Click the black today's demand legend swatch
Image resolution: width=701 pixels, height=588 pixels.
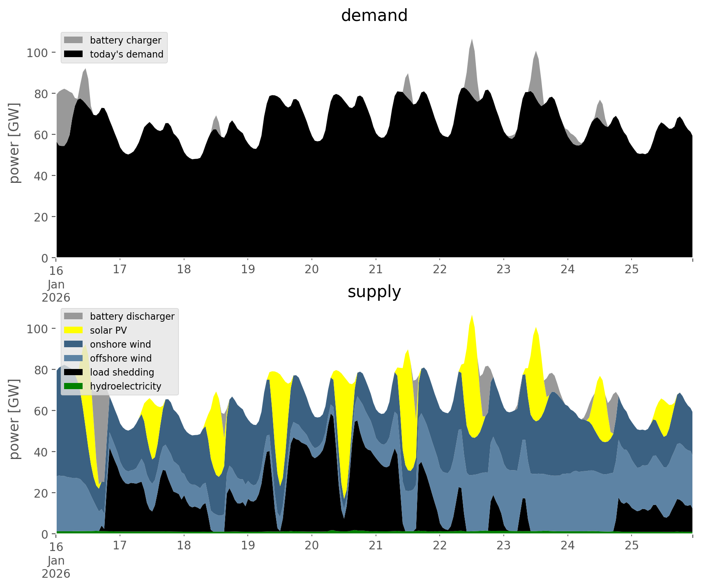coord(74,54)
